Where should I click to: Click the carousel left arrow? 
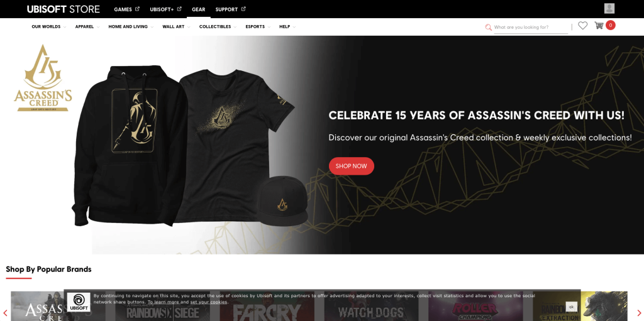[5, 313]
